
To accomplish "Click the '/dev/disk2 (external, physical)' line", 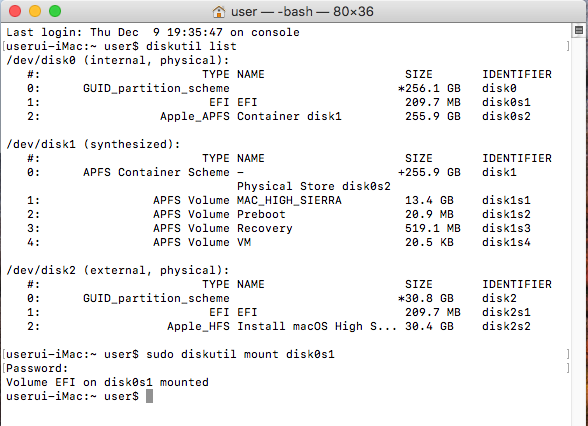I will pos(117,270).
